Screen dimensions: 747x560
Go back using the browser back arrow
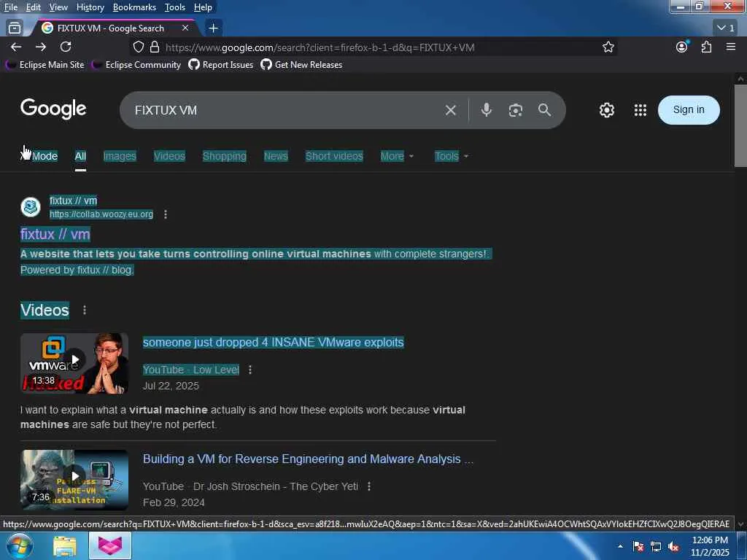tap(16, 47)
